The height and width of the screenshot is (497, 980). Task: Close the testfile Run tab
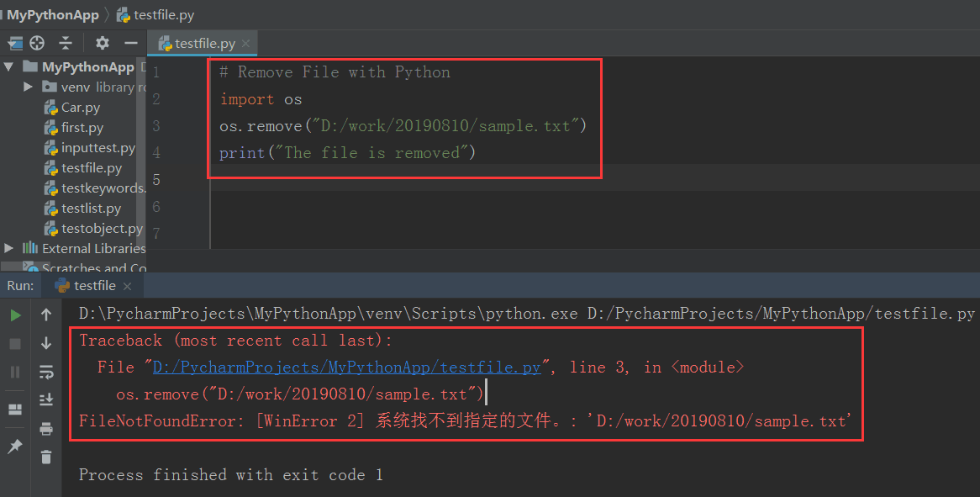[127, 286]
